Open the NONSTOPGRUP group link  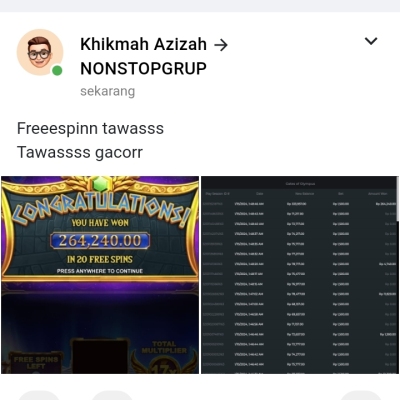point(143,69)
